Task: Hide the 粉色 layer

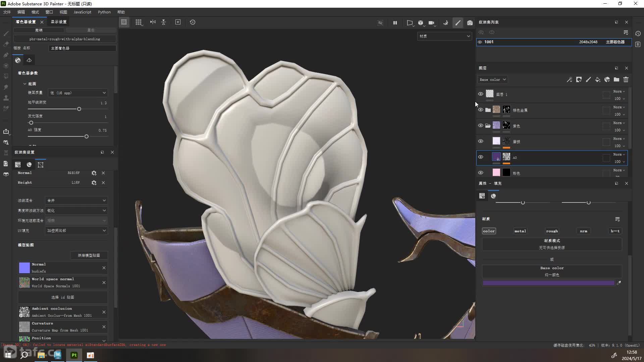Action: tap(481, 173)
